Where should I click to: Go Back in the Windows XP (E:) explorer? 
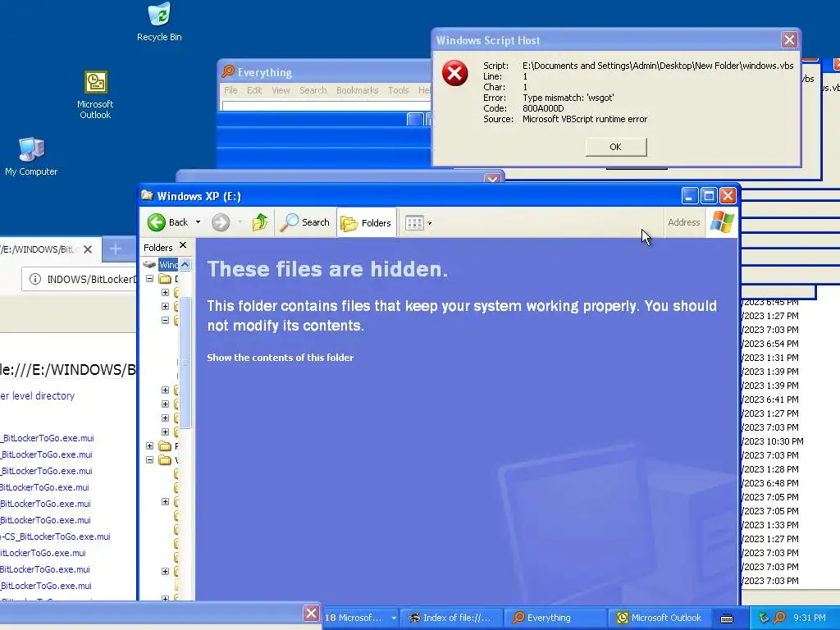pos(168,222)
